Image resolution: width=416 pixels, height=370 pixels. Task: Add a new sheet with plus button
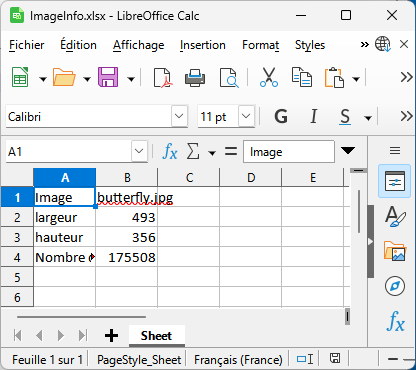(x=111, y=336)
